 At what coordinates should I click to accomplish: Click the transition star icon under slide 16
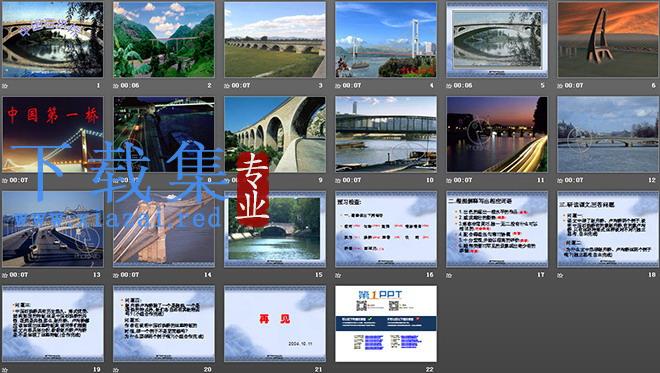tap(338, 275)
